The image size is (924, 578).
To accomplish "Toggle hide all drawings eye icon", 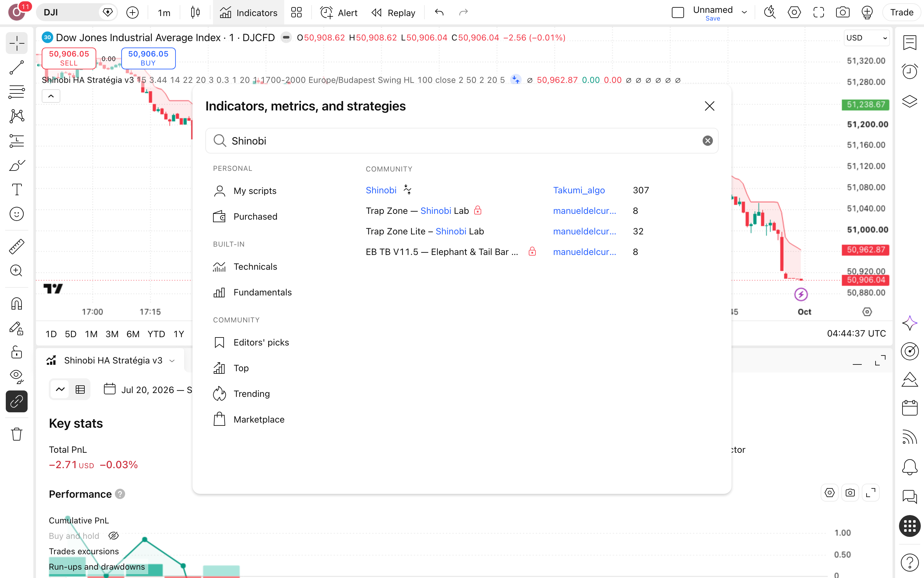I will tap(16, 377).
